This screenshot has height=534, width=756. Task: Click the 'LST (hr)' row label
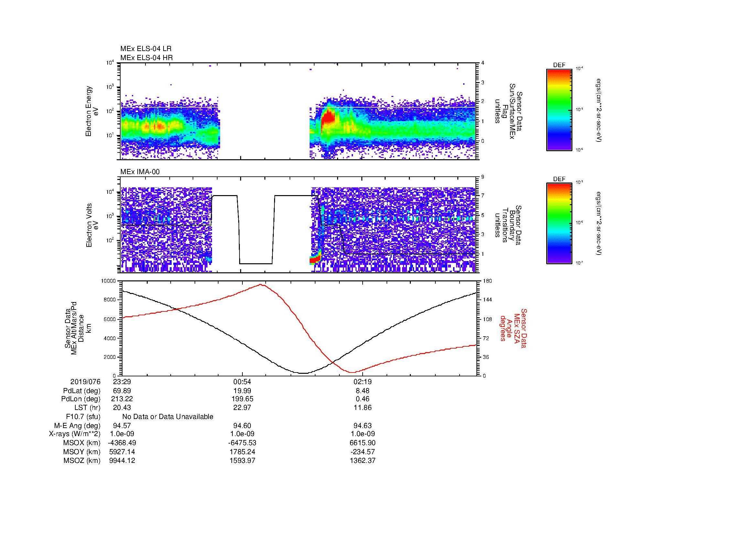87,408
